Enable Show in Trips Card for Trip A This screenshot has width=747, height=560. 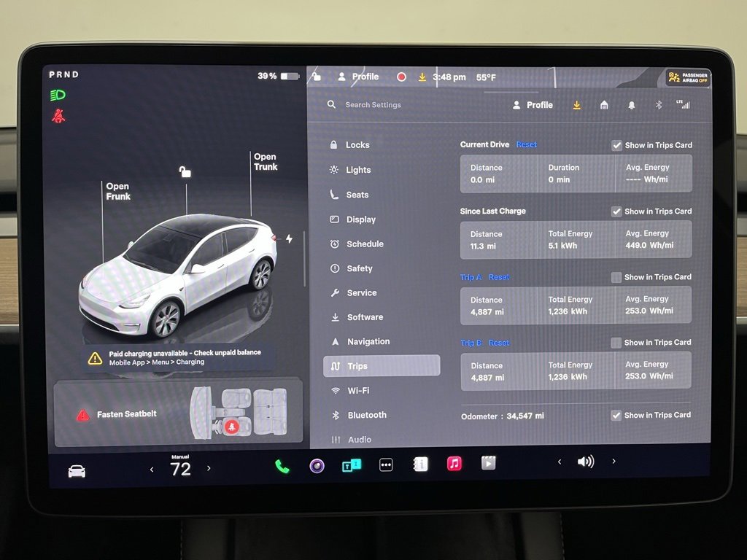coord(616,277)
